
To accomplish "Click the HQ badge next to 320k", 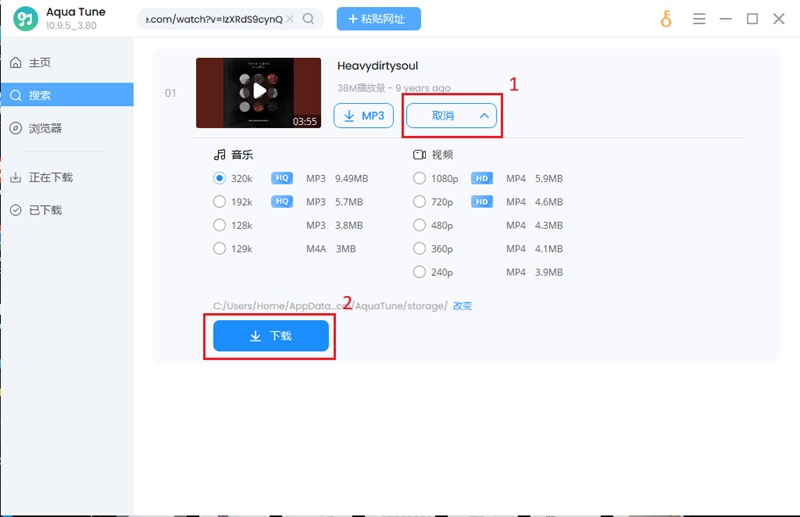I will point(282,178).
